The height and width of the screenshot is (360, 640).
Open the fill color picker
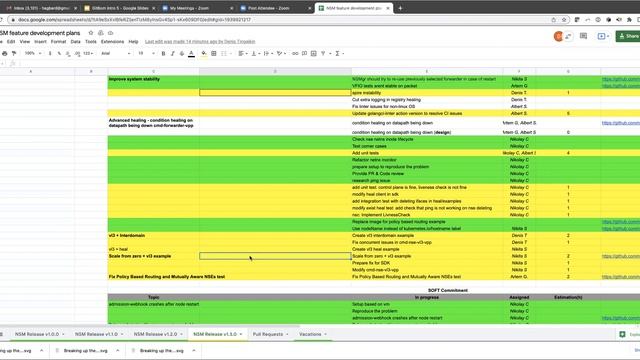coord(204,53)
